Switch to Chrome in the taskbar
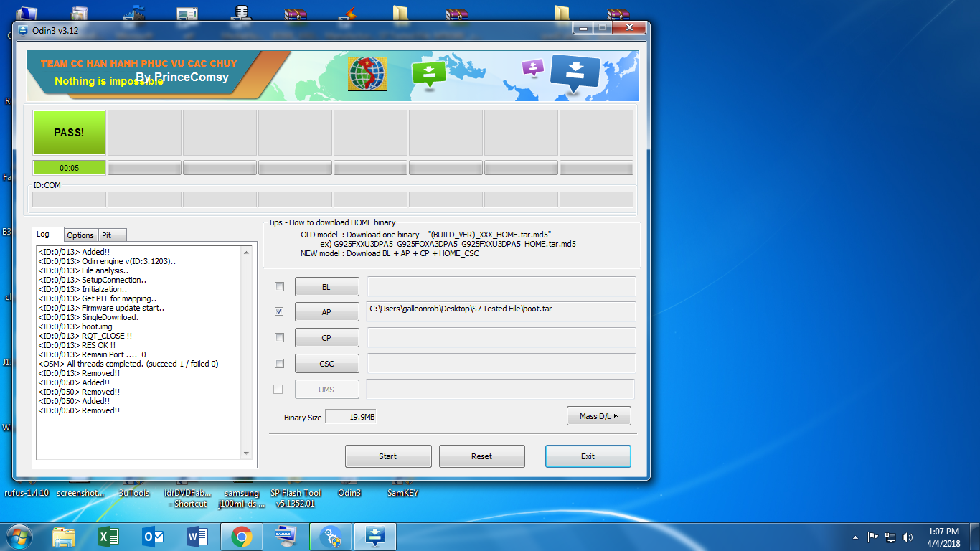The height and width of the screenshot is (551, 980). pos(242,536)
